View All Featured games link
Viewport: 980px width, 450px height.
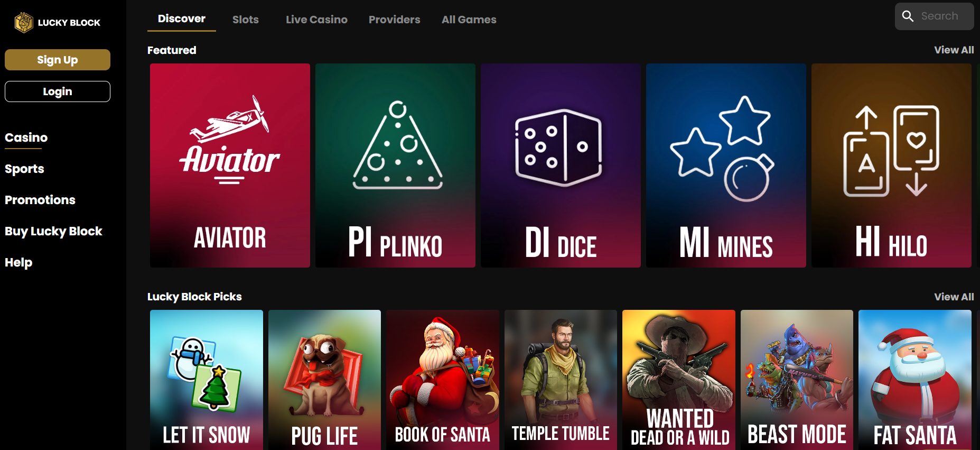click(x=954, y=50)
